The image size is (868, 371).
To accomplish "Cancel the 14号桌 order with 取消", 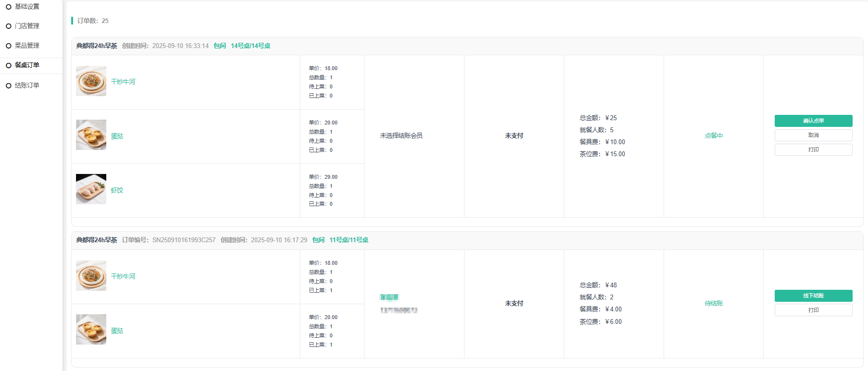I will coord(813,135).
